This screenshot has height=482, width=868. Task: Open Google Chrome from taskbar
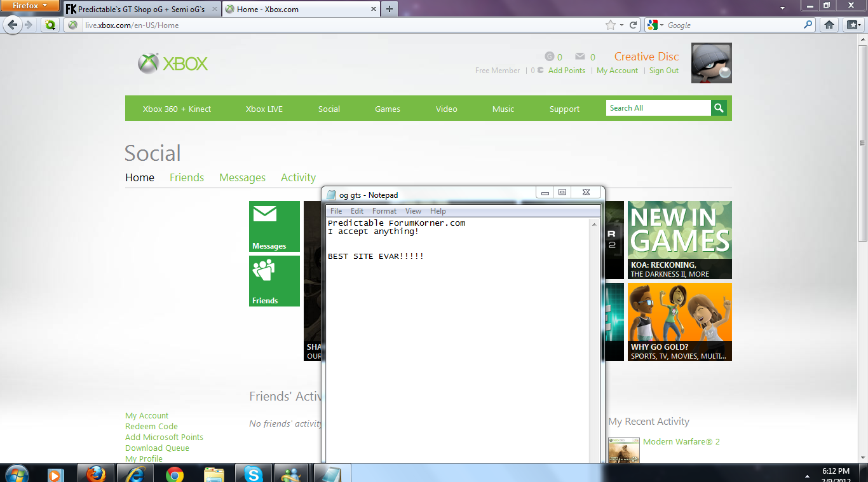coord(175,474)
